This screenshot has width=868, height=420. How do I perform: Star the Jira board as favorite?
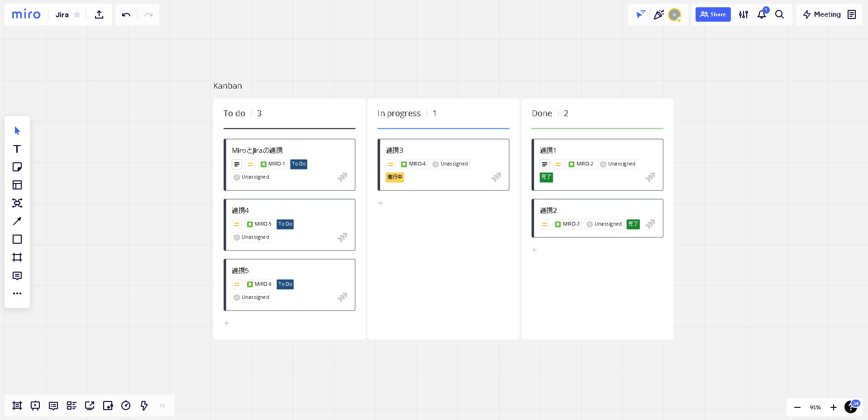pyautogui.click(x=77, y=14)
